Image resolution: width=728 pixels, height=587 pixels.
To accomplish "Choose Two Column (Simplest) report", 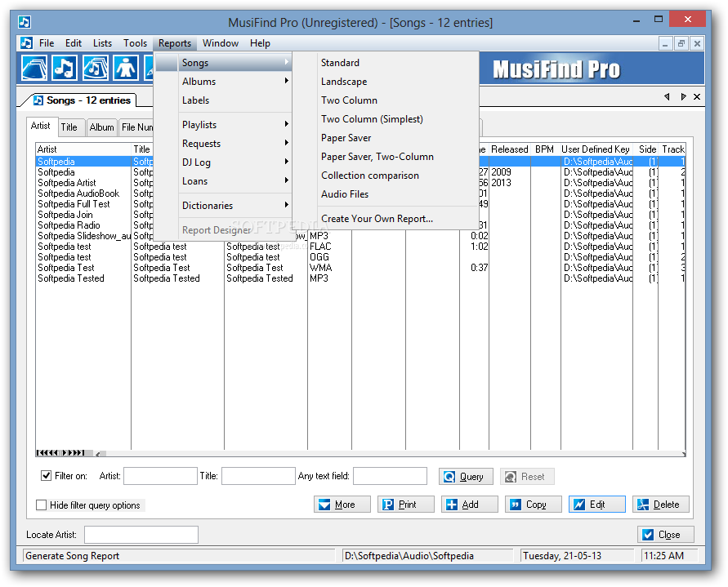I will 372,119.
